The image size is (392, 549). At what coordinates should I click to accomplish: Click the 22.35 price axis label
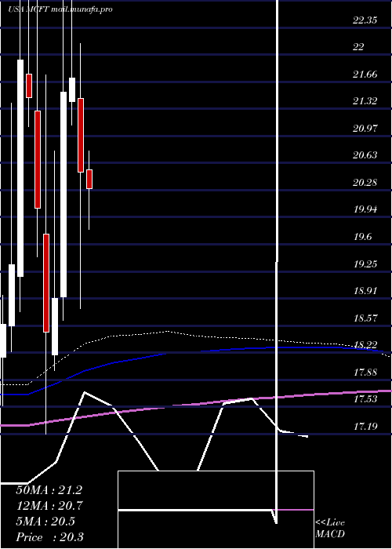(365, 20)
